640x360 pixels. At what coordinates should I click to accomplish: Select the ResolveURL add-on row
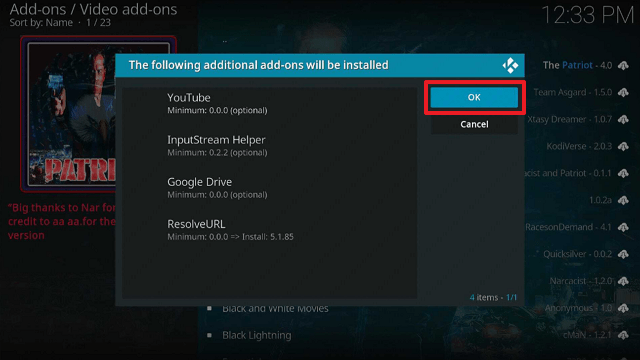tap(269, 229)
